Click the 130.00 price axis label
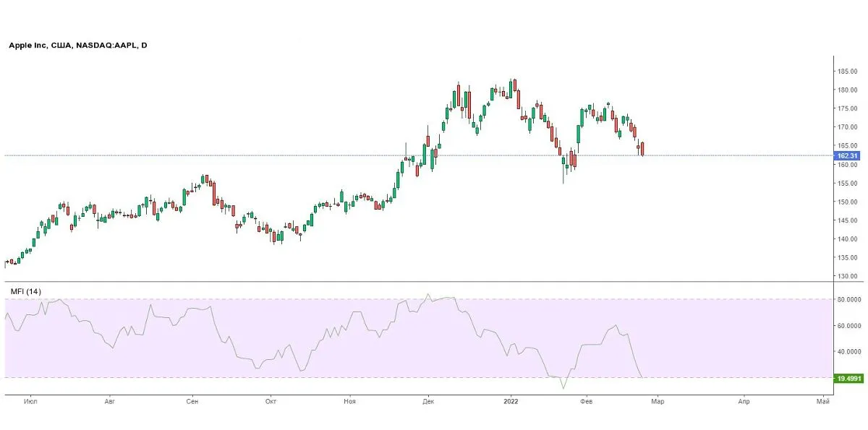868x430 pixels. click(x=848, y=276)
